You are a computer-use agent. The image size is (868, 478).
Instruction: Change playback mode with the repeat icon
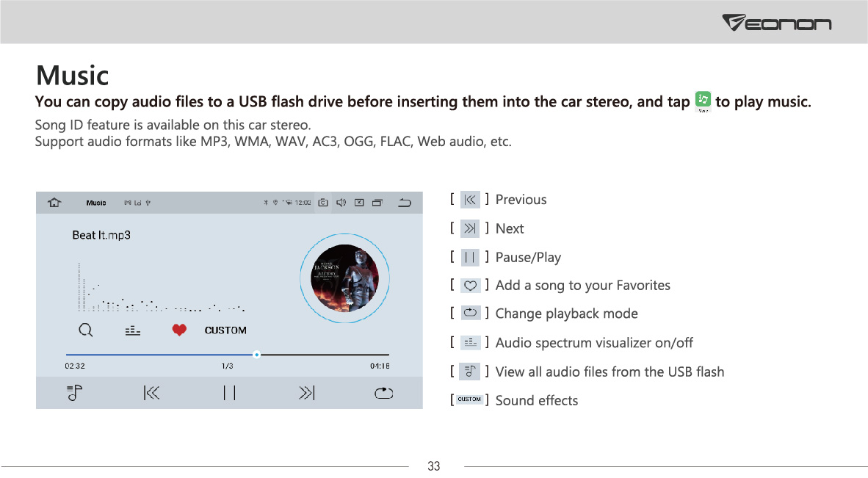click(x=383, y=393)
